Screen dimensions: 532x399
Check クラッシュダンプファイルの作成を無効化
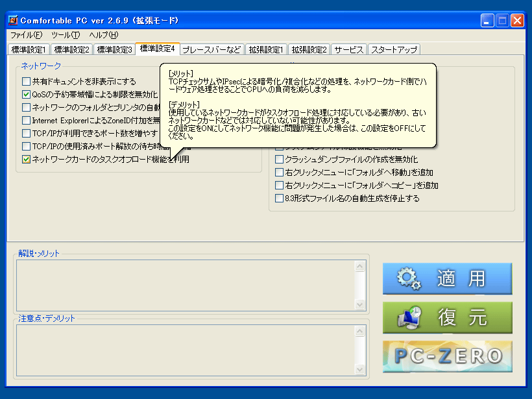click(x=279, y=159)
